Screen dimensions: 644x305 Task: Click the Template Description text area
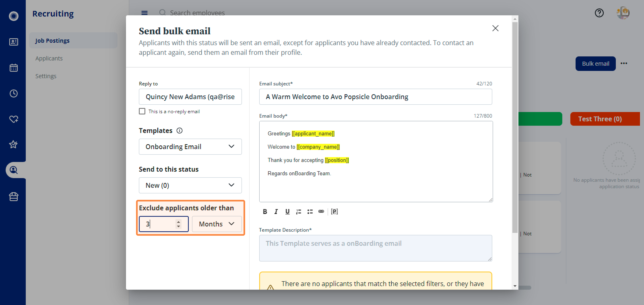coord(375,248)
